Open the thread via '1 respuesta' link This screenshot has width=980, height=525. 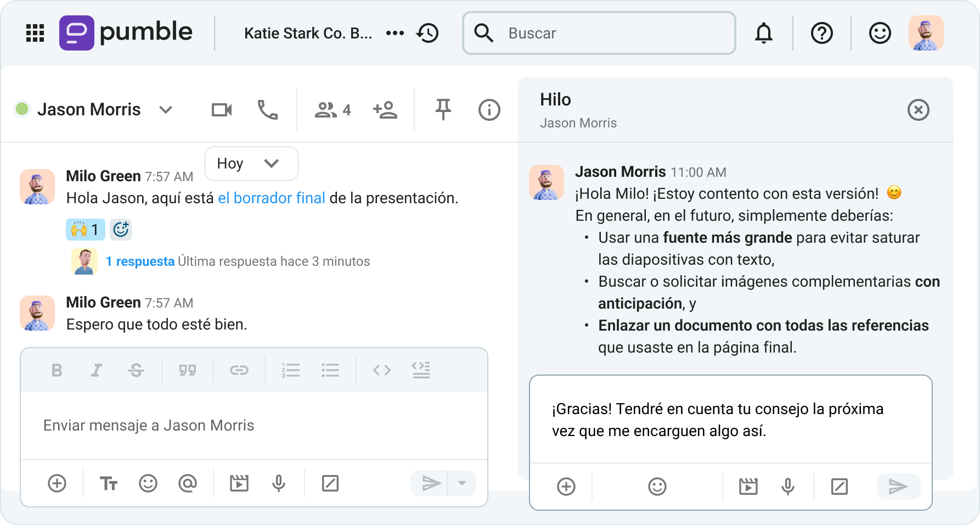click(x=140, y=261)
